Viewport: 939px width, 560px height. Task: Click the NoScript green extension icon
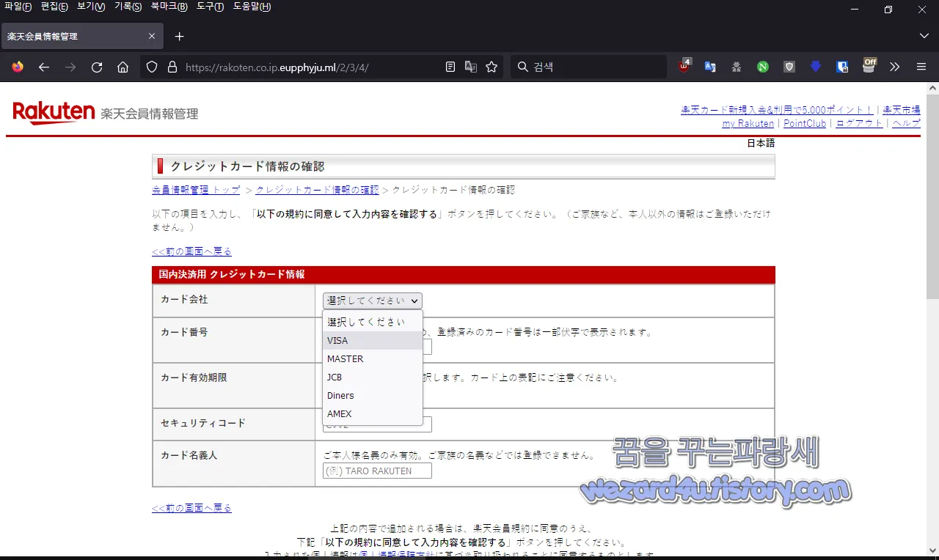(762, 67)
